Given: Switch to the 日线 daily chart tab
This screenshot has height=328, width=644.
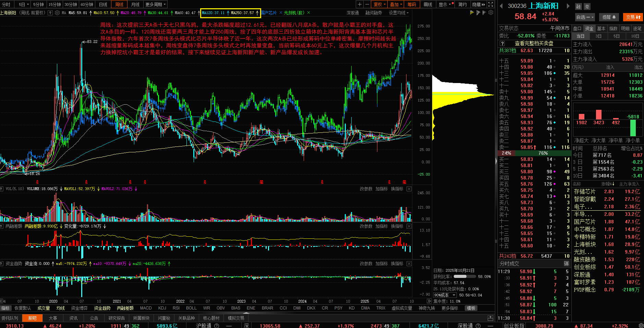Looking at the screenshot, I should click(103, 4).
